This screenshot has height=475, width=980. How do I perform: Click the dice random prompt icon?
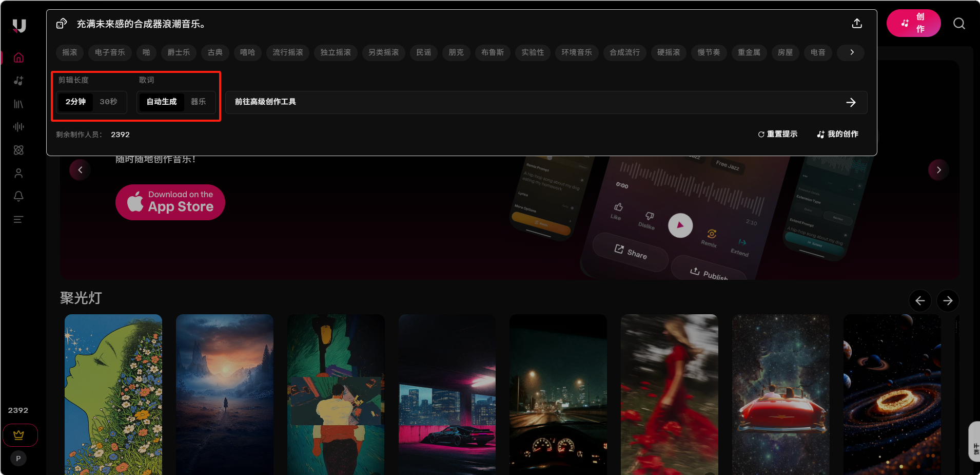tap(62, 24)
